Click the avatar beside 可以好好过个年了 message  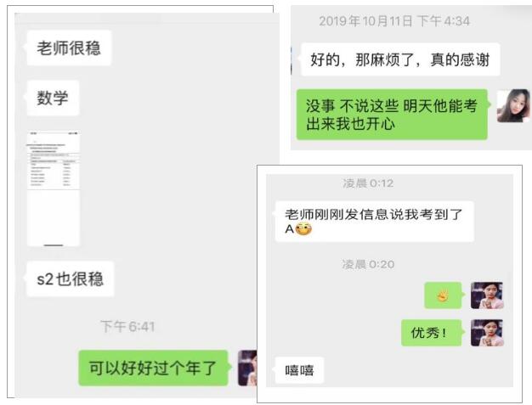pos(247,368)
